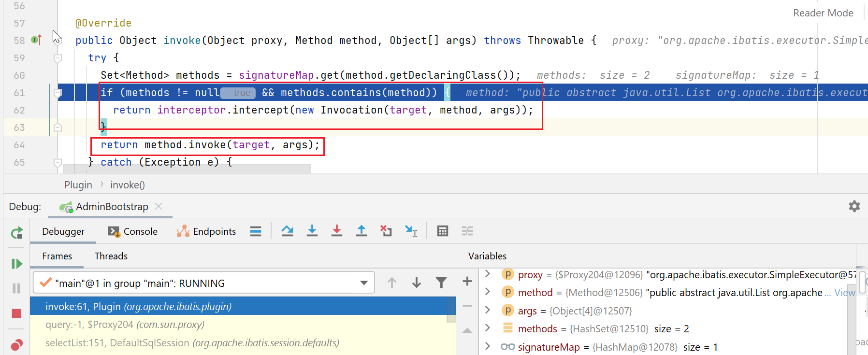The image size is (868, 355).
Task: Switch to the Threads tab
Action: (x=111, y=256)
